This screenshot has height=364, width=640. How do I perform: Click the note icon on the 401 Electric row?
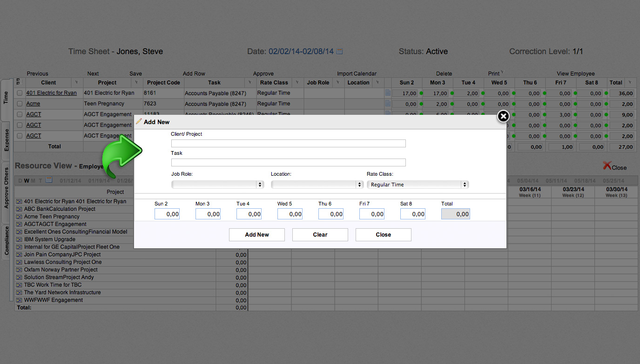click(387, 93)
